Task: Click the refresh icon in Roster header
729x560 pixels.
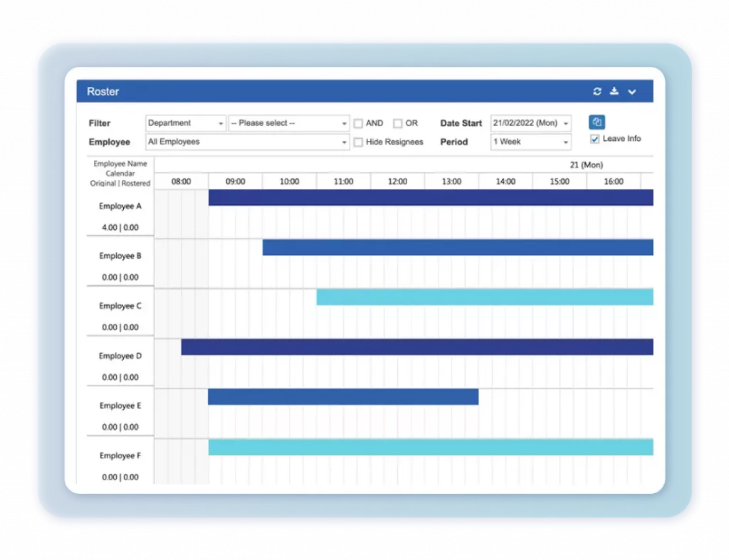Action: pyautogui.click(x=597, y=92)
